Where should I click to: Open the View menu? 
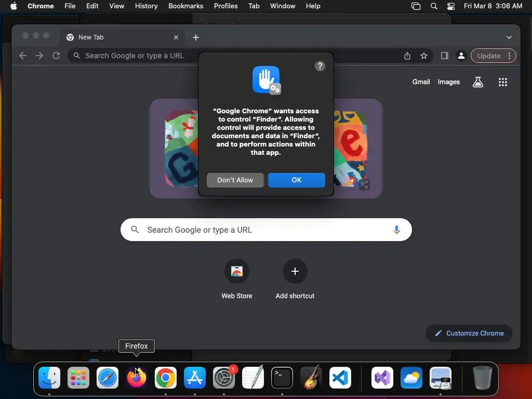[x=116, y=6]
